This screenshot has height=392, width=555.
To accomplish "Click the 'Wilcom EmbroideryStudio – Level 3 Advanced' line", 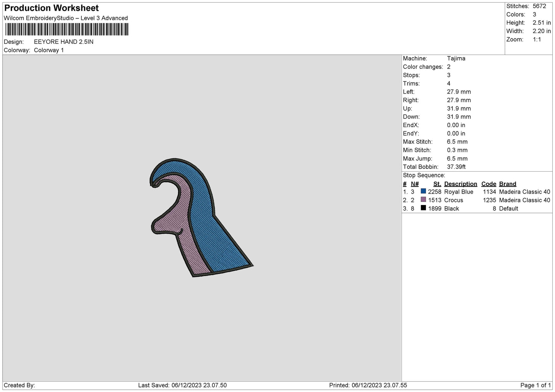I will [x=66, y=18].
